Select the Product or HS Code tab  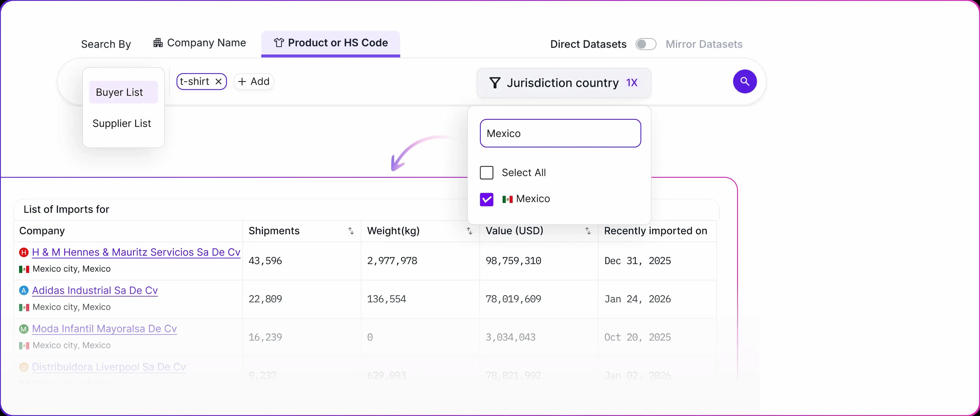click(330, 43)
